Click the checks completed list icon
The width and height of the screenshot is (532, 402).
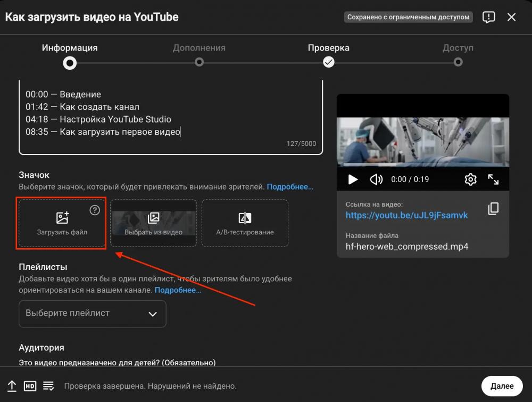pyautogui.click(x=48, y=386)
